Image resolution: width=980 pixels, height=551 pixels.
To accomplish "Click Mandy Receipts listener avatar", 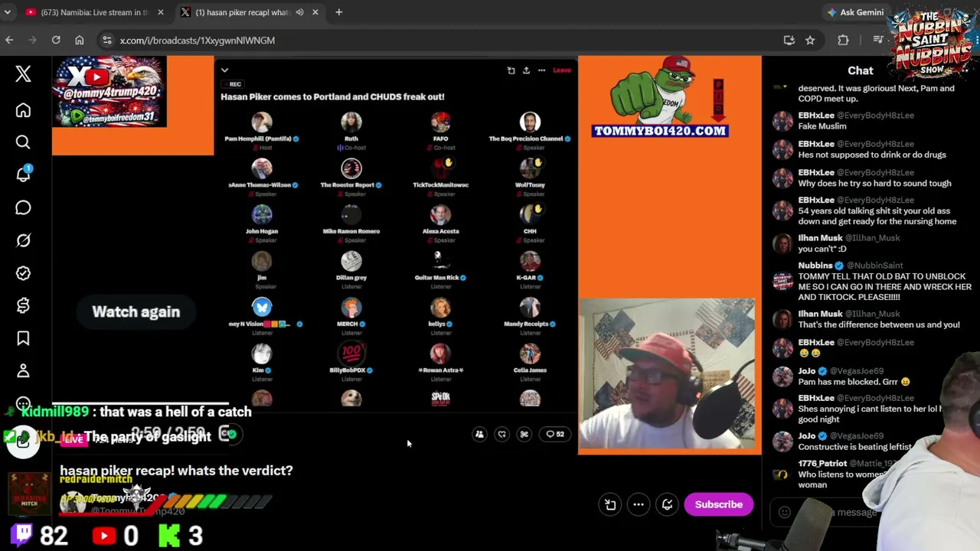I will tap(530, 308).
